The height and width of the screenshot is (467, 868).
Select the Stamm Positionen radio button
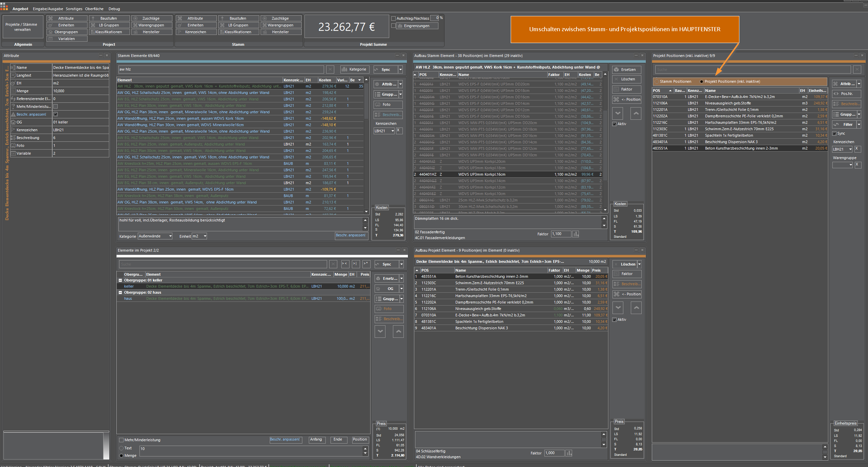click(657, 81)
